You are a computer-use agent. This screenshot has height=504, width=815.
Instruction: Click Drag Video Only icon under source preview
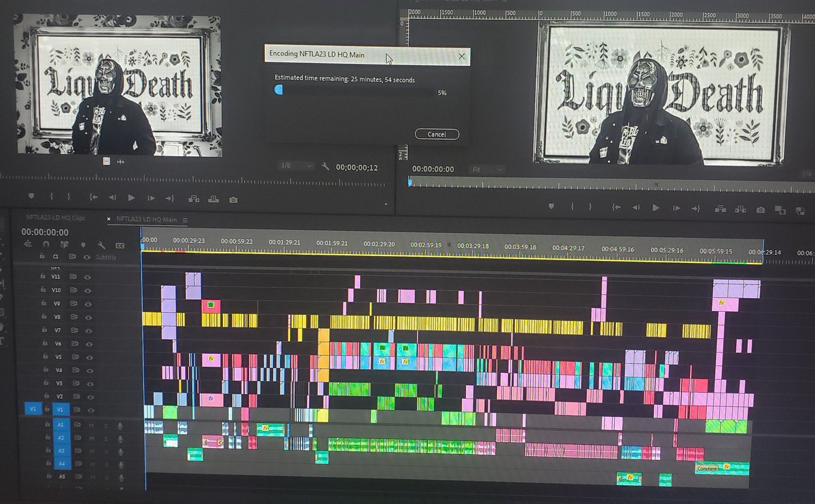coord(107,161)
